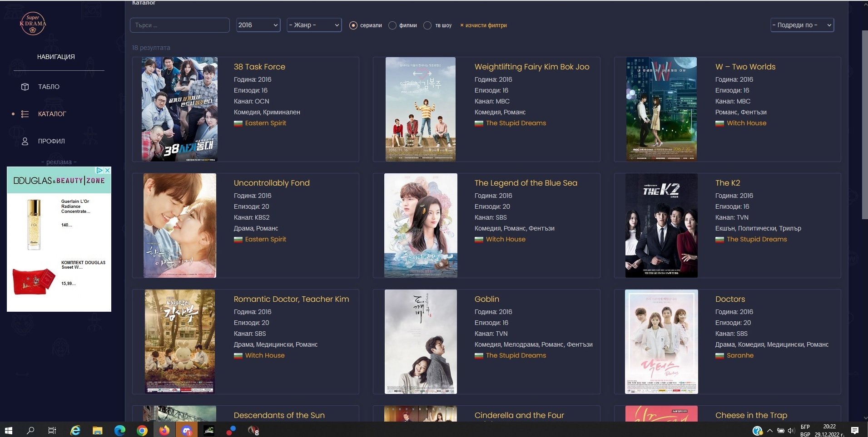Go to ТАБЛО in navigation menu
868x437 pixels.
49,87
